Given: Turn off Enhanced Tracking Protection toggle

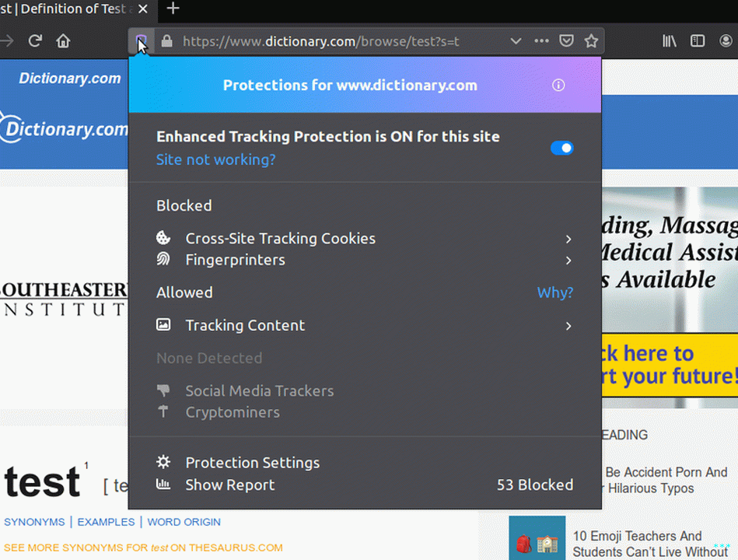Looking at the screenshot, I should coord(561,148).
